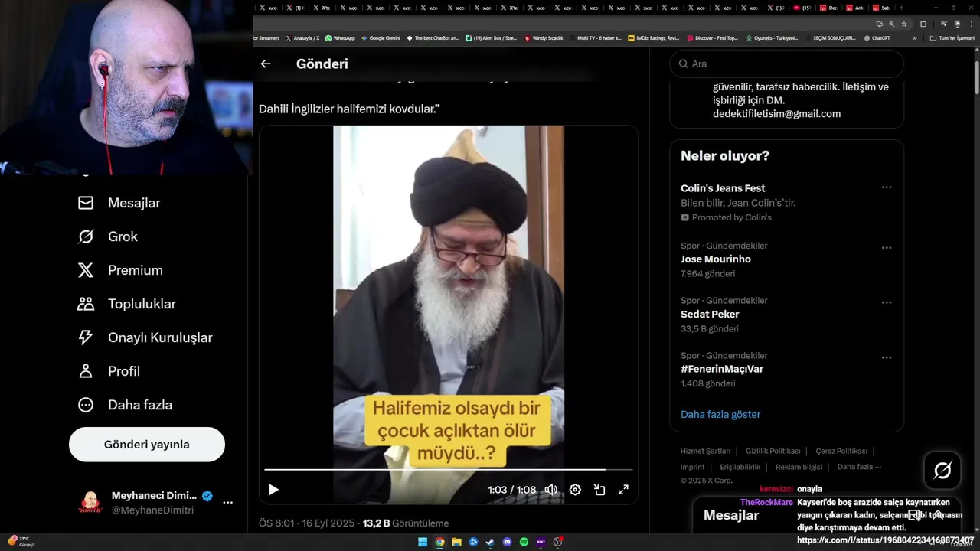Open browser extensions puzzle icon

[x=923, y=24]
